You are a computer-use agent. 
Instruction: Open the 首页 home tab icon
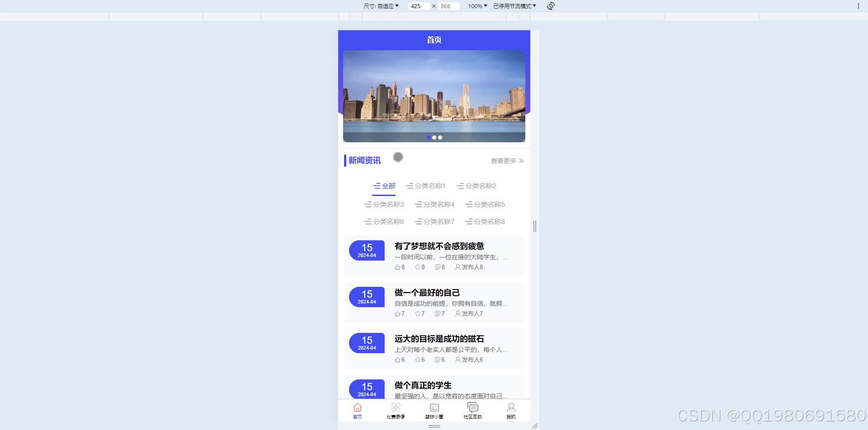(x=357, y=407)
